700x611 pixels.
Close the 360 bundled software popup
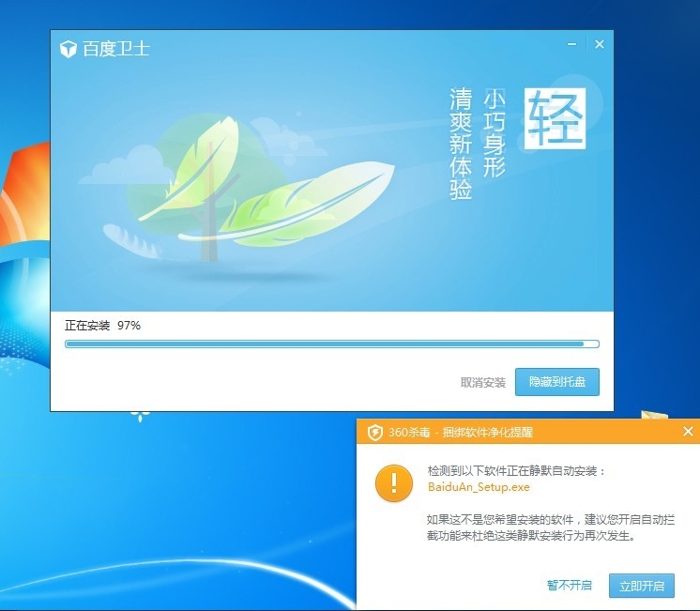coord(688,432)
